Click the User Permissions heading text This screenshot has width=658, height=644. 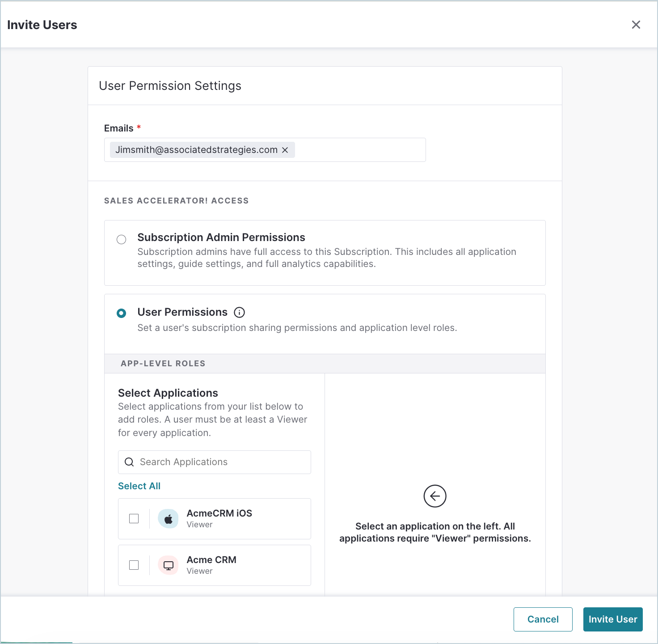pyautogui.click(x=182, y=312)
